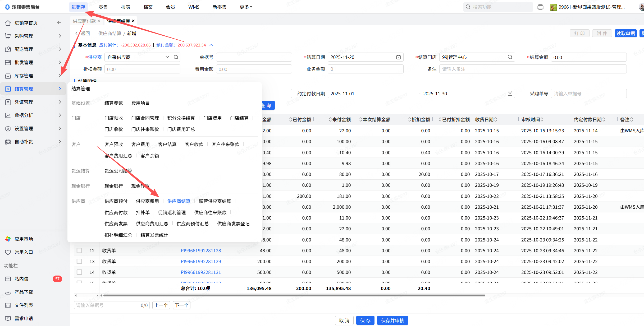644x326 pixels.
Task: Click the 保存并审核 button
Action: tap(392, 320)
